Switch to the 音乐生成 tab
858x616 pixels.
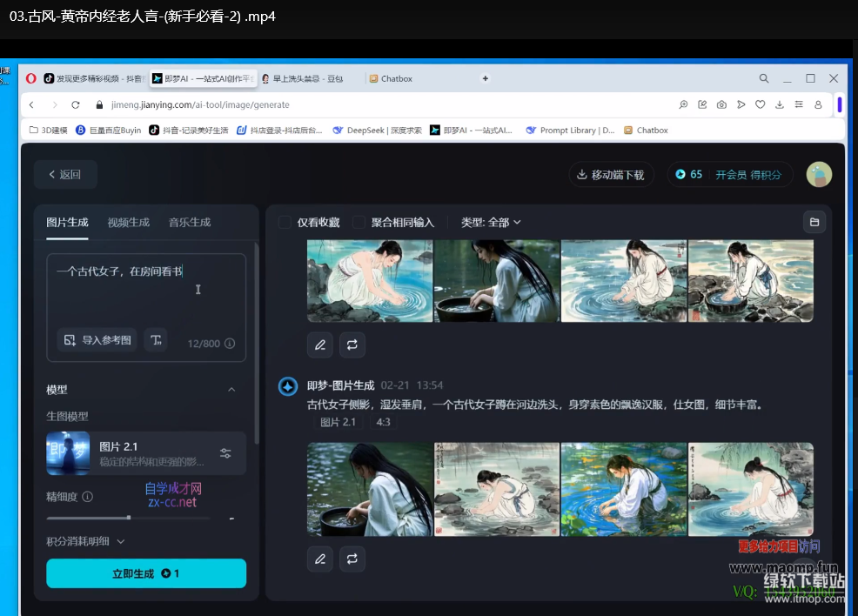[x=190, y=222]
